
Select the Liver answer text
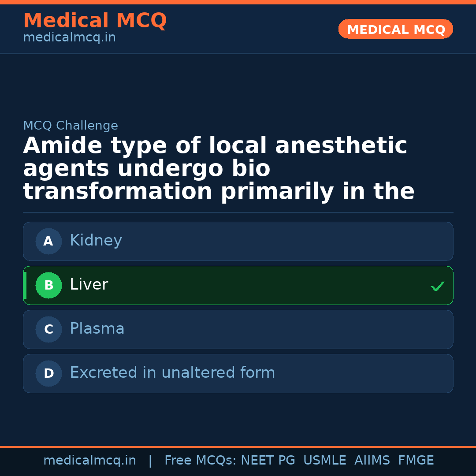(x=89, y=285)
